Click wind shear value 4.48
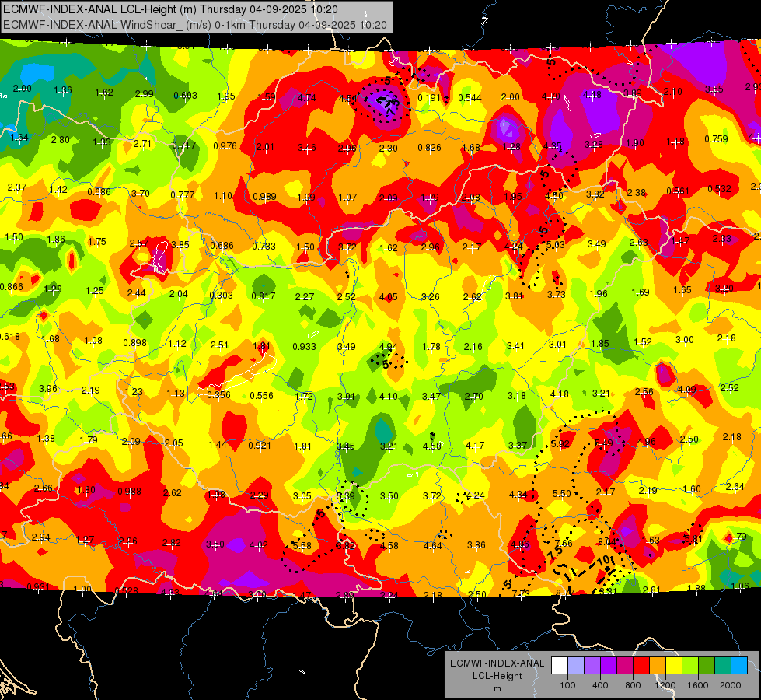The height and width of the screenshot is (700, 761). coord(592,94)
